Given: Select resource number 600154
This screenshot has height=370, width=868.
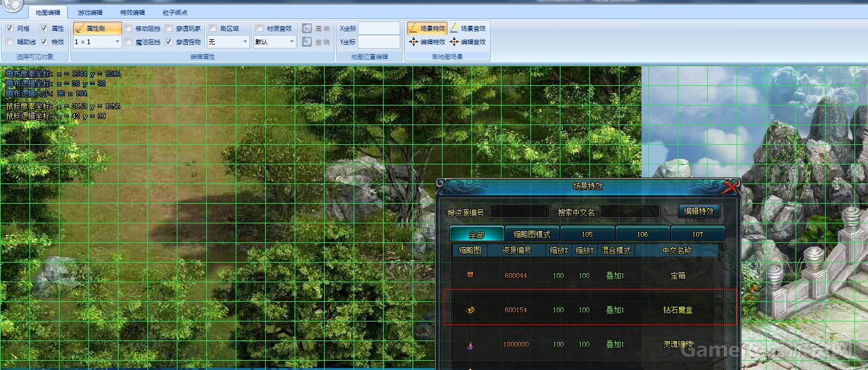Looking at the screenshot, I should click(516, 310).
